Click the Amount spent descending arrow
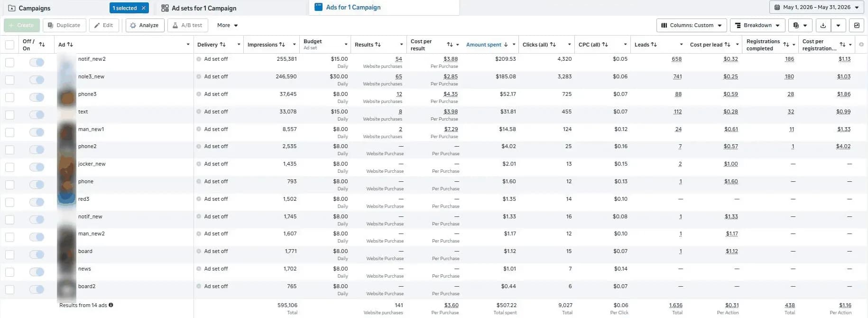 pyautogui.click(x=506, y=45)
